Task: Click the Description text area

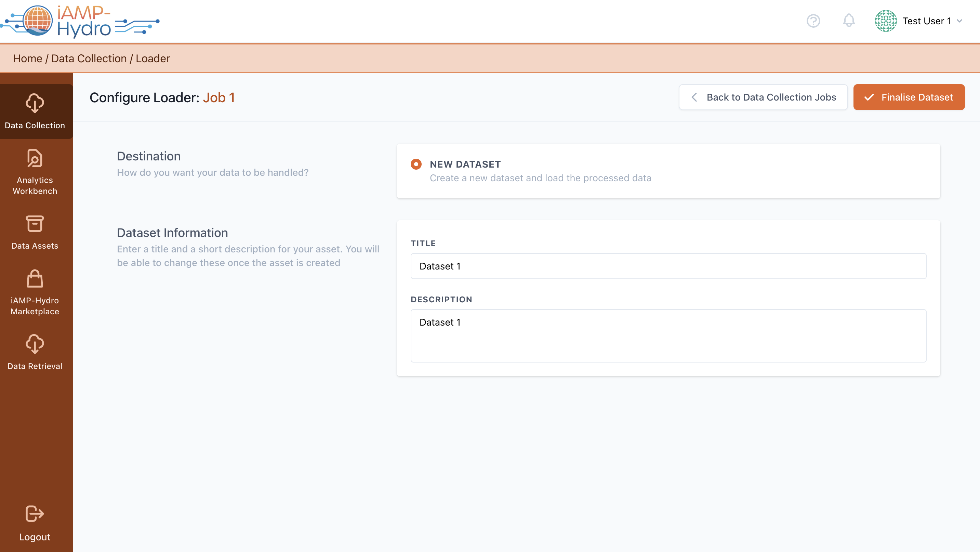Action: 668,336
